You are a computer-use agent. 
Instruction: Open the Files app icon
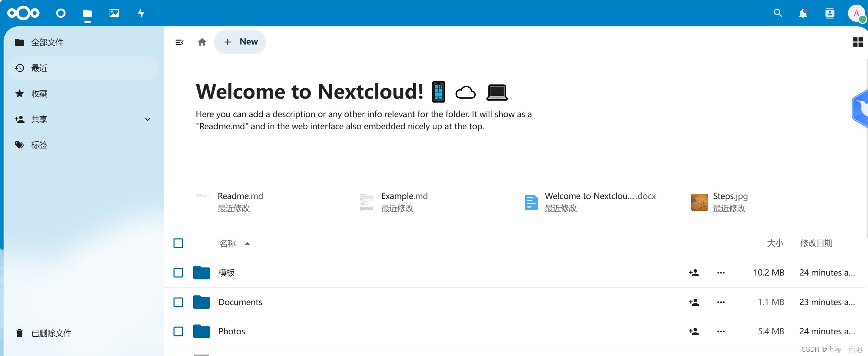(x=87, y=14)
